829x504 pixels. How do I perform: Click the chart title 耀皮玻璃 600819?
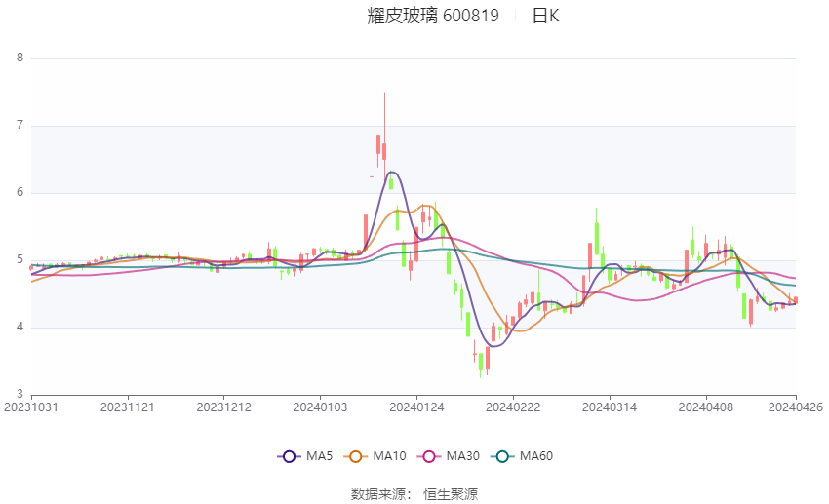[x=433, y=16]
